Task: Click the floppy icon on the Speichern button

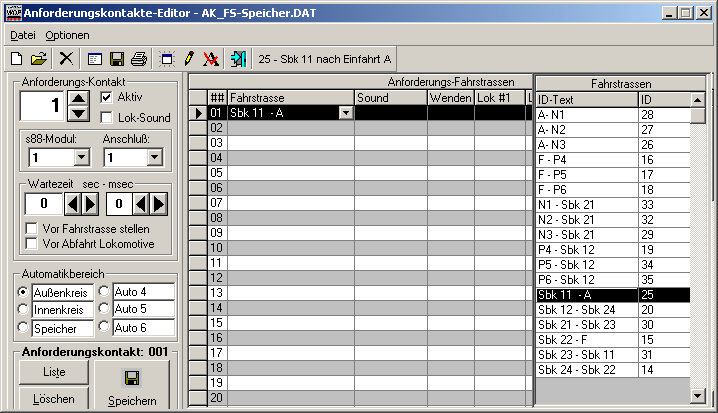Action: click(132, 378)
